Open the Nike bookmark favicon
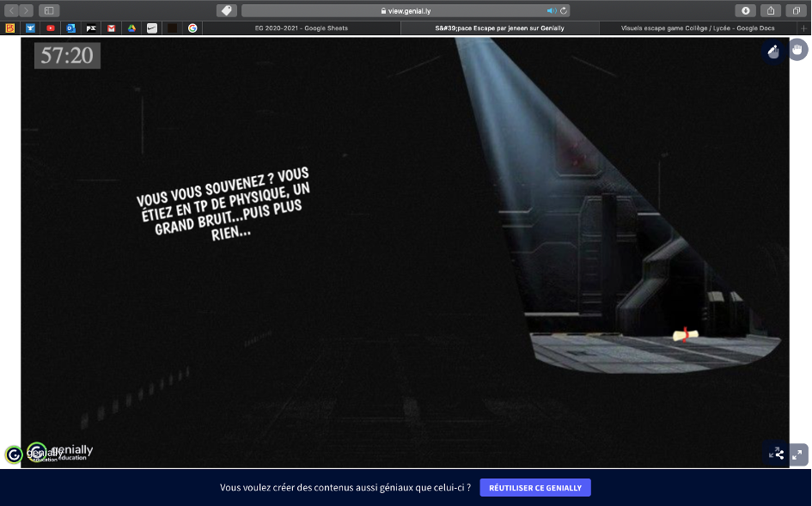Viewport: 812px width, 506px height. point(152,28)
